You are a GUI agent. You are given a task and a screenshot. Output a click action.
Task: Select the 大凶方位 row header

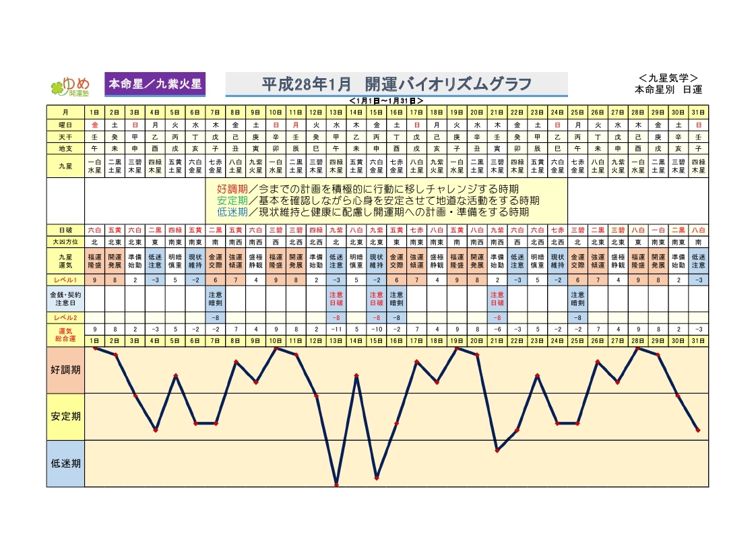[65, 241]
